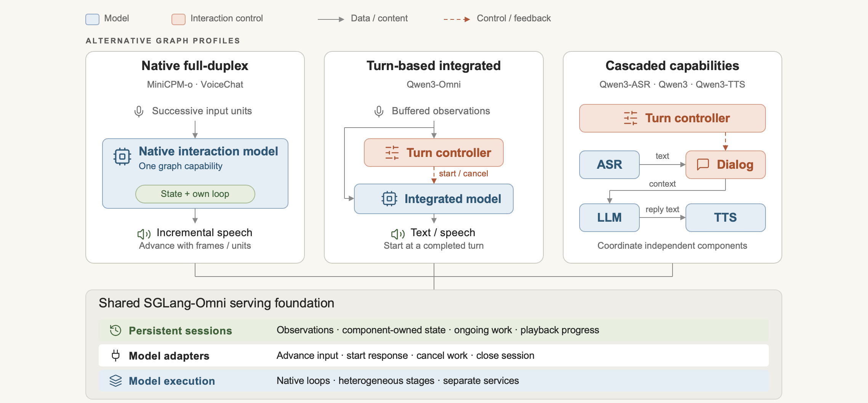This screenshot has height=403, width=868.
Task: Click the Cascaded capabilities heading
Action: coord(672,66)
